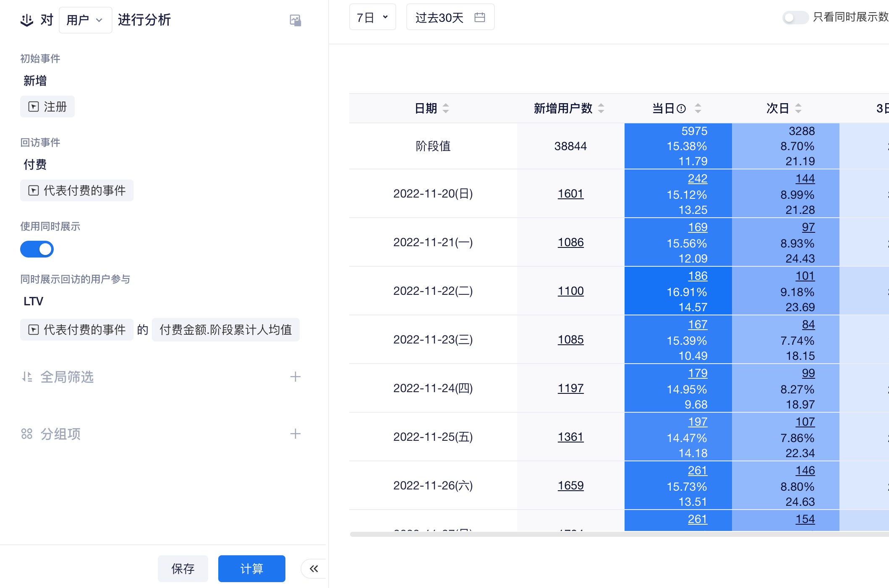Image resolution: width=889 pixels, height=588 pixels.
Task: Click the event icon in 注册 chip
Action: click(x=34, y=107)
